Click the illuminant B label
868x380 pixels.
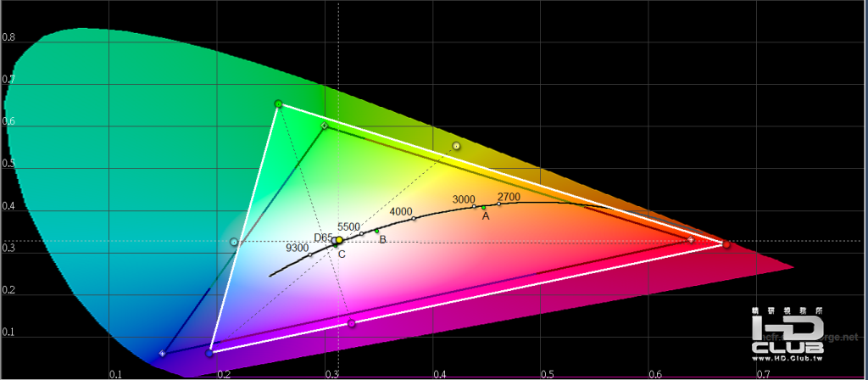382,239
